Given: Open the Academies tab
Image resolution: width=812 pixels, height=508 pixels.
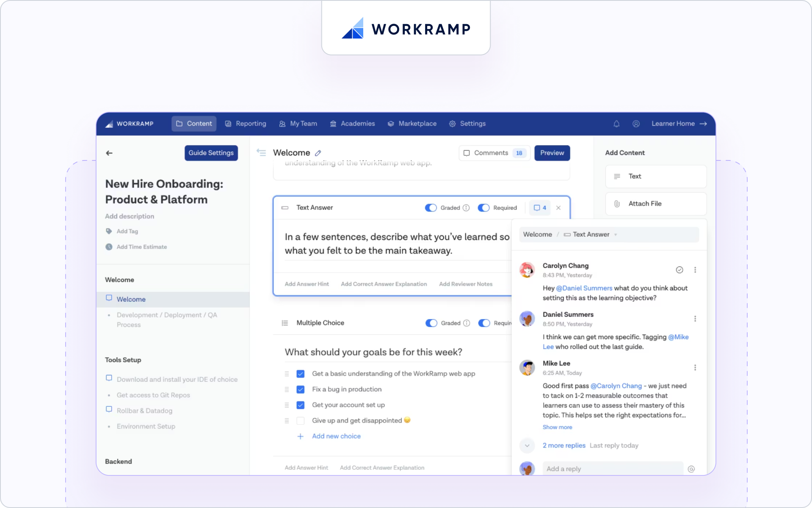Looking at the screenshot, I should [353, 124].
